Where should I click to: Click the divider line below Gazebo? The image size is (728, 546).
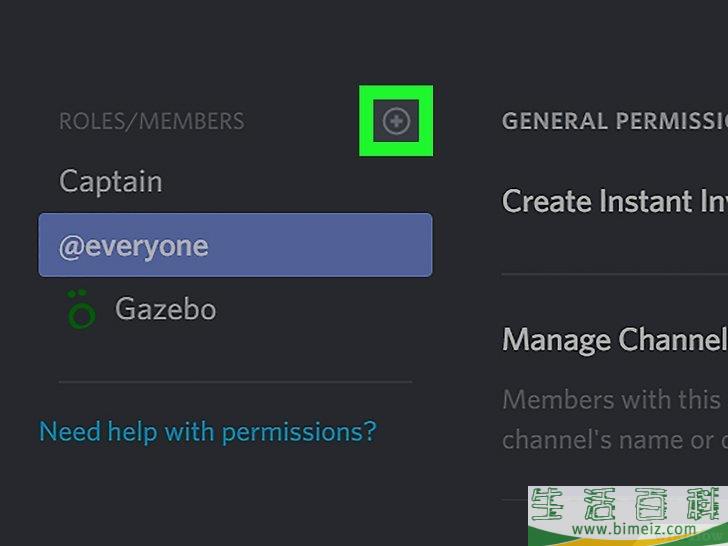[x=235, y=381]
